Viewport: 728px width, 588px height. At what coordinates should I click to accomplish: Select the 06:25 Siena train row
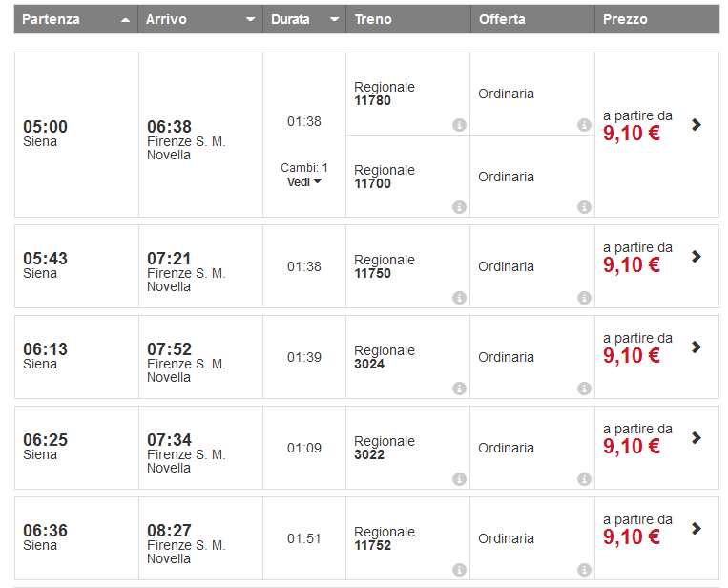tap(76, 447)
